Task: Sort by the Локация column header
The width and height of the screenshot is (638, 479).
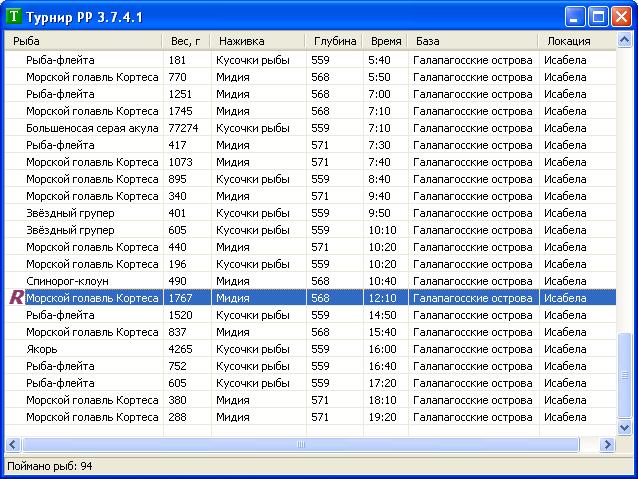Action: pyautogui.click(x=577, y=41)
